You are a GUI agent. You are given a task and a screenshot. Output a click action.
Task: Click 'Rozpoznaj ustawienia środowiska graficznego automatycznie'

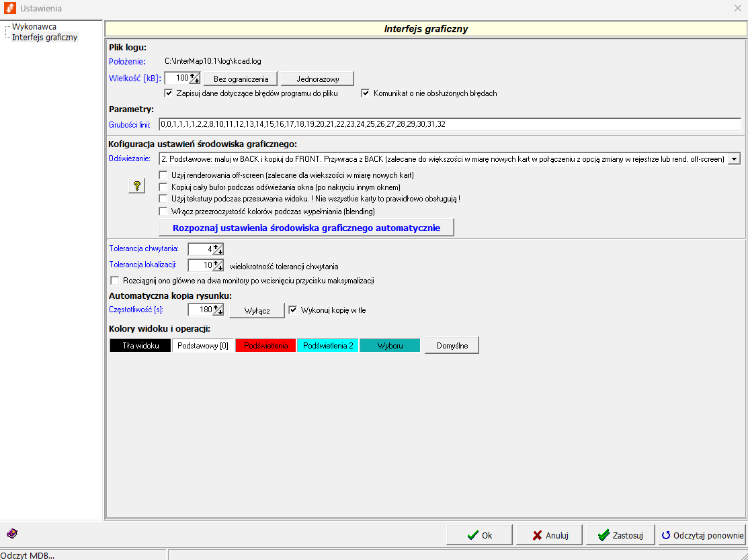306,228
